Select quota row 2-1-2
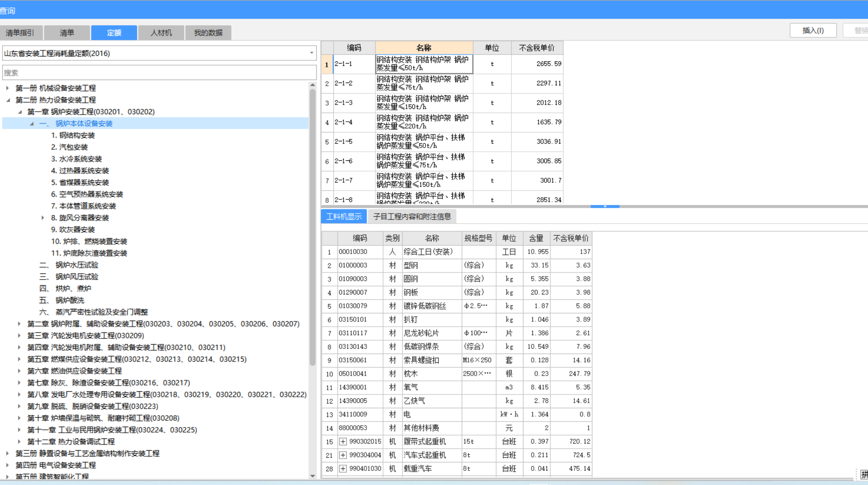Image resolution: width=868 pixels, height=485 pixels. tap(442, 83)
